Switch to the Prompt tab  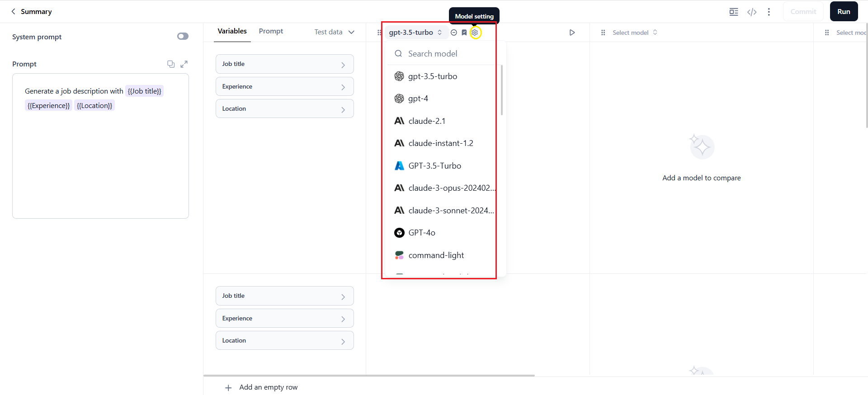pyautogui.click(x=271, y=31)
